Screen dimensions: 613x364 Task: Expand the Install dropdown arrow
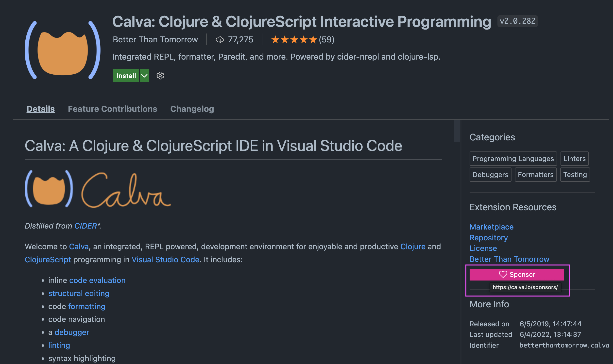pyautogui.click(x=144, y=76)
